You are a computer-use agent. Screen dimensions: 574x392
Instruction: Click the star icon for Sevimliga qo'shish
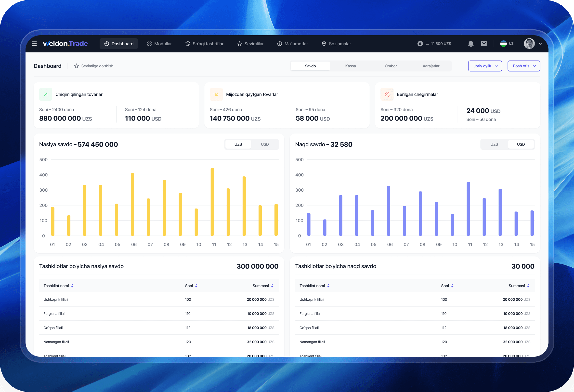pyautogui.click(x=76, y=66)
